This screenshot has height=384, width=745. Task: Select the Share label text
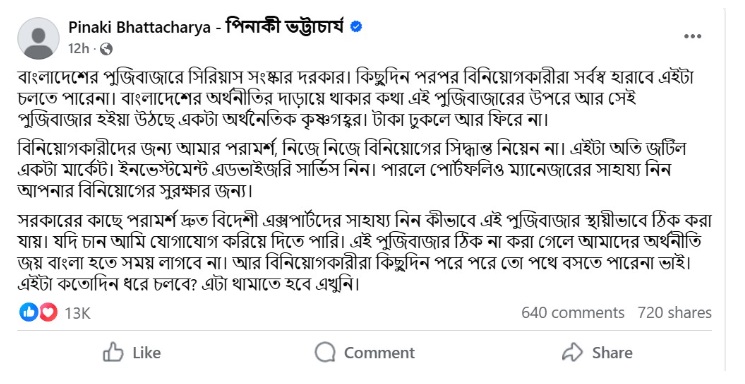612,353
